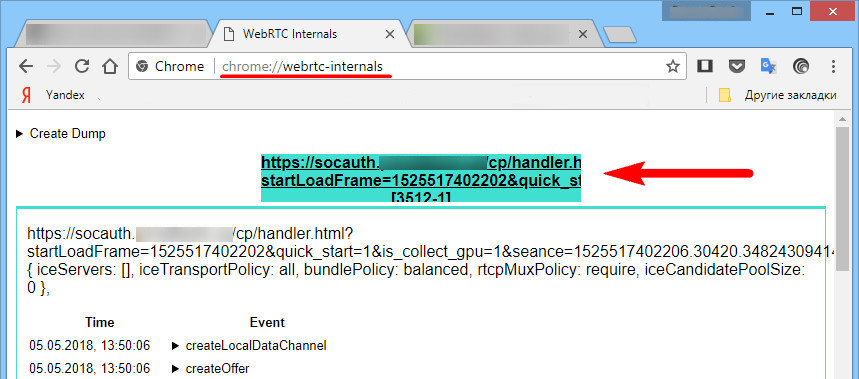Reload the WebRTC Internals page

tap(82, 66)
